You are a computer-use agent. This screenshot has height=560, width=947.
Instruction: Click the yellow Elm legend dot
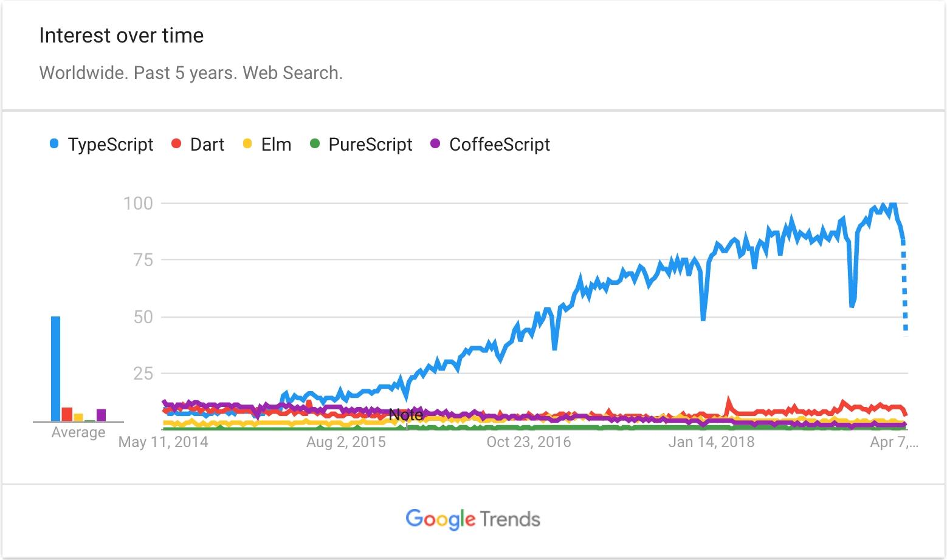[x=247, y=145]
